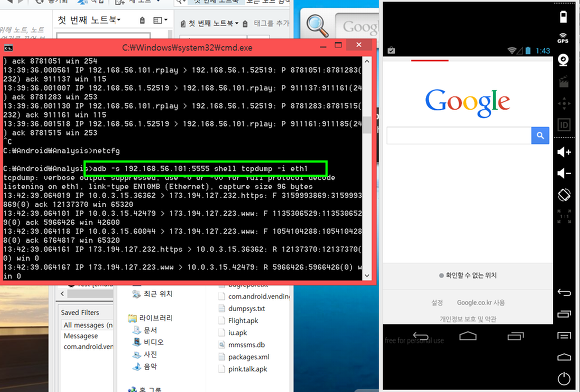Viewport: 580px width, 392px height.
Task: Select the Flight.apk file
Action: coord(239,321)
